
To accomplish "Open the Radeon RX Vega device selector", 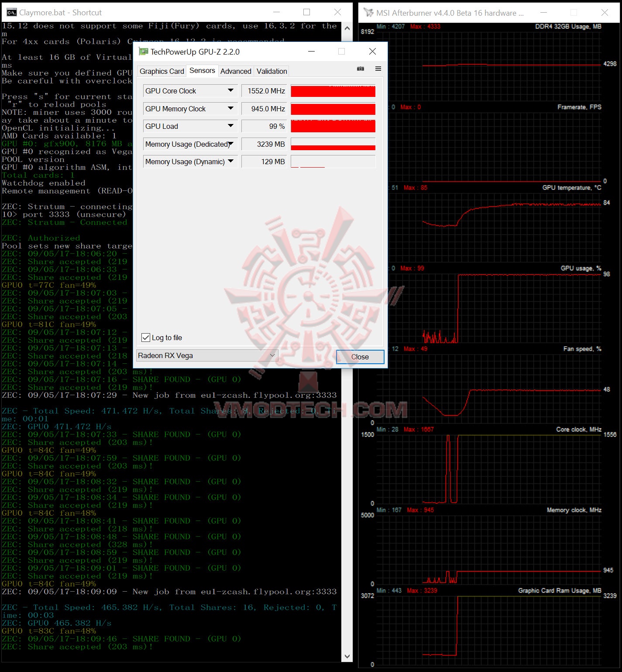I will coord(207,355).
